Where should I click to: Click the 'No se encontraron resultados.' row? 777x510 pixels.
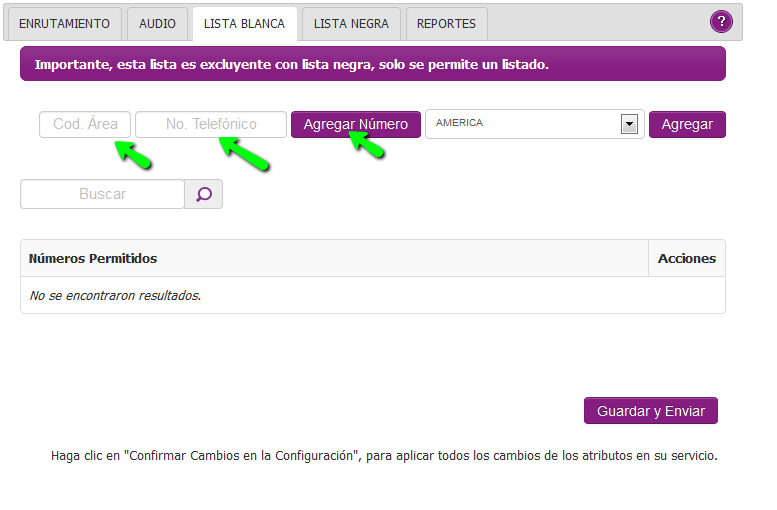(x=373, y=295)
